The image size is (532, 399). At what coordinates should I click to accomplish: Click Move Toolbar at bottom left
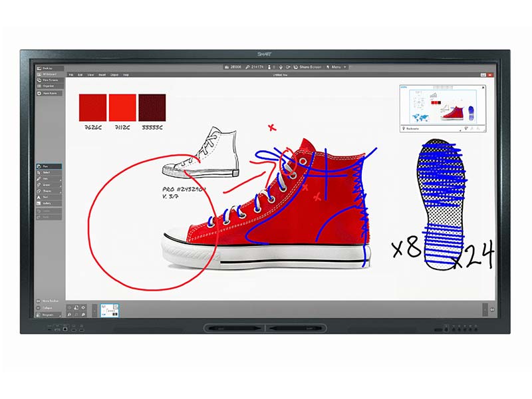click(47, 301)
